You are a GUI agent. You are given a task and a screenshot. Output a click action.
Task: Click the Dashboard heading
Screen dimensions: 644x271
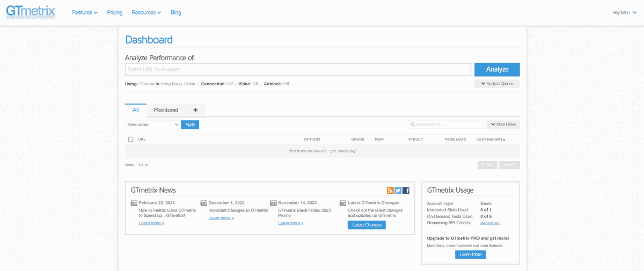click(149, 40)
